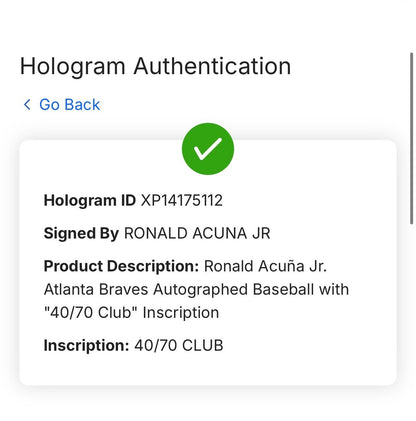This screenshot has width=416, height=421.
Task: Click the Ronald Acuña Jr. description text
Action: pyautogui.click(x=265, y=266)
